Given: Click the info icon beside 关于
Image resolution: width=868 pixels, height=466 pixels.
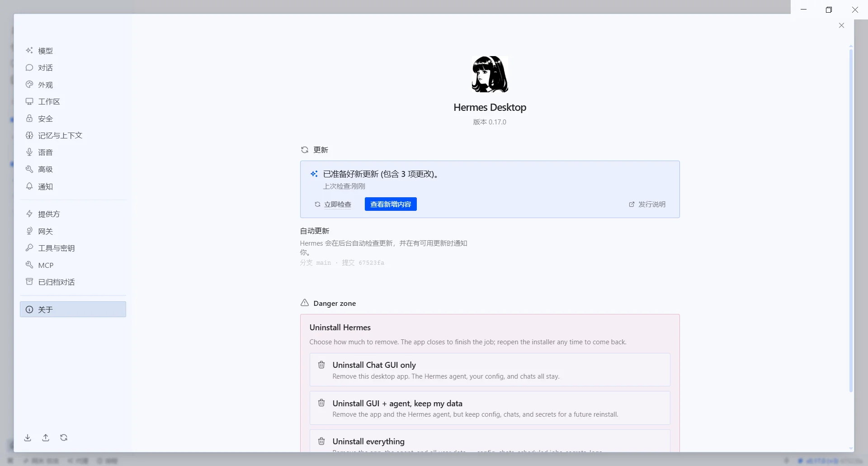Looking at the screenshot, I should point(29,309).
